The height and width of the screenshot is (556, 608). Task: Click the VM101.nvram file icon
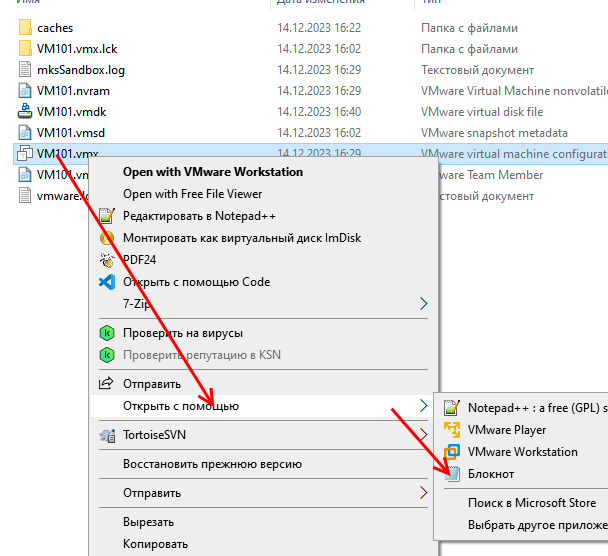click(25, 91)
